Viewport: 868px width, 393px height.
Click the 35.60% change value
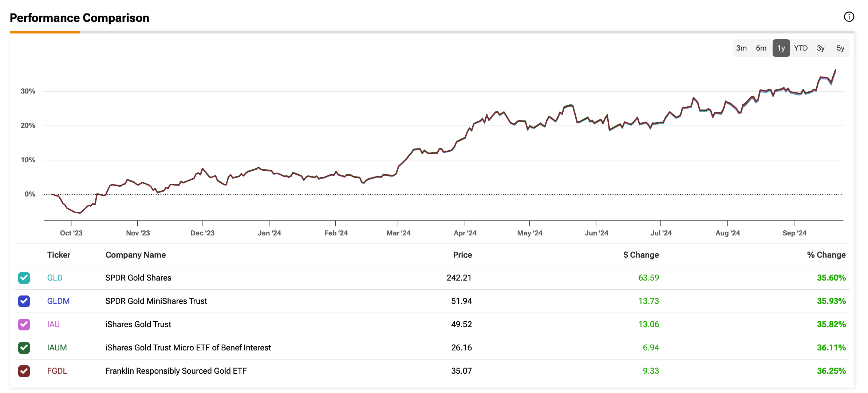coord(831,278)
